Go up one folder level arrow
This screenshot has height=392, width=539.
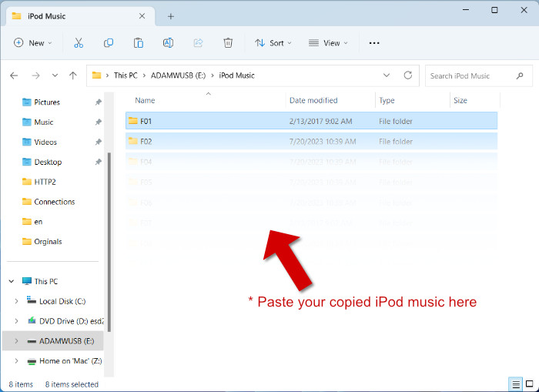[x=73, y=75]
